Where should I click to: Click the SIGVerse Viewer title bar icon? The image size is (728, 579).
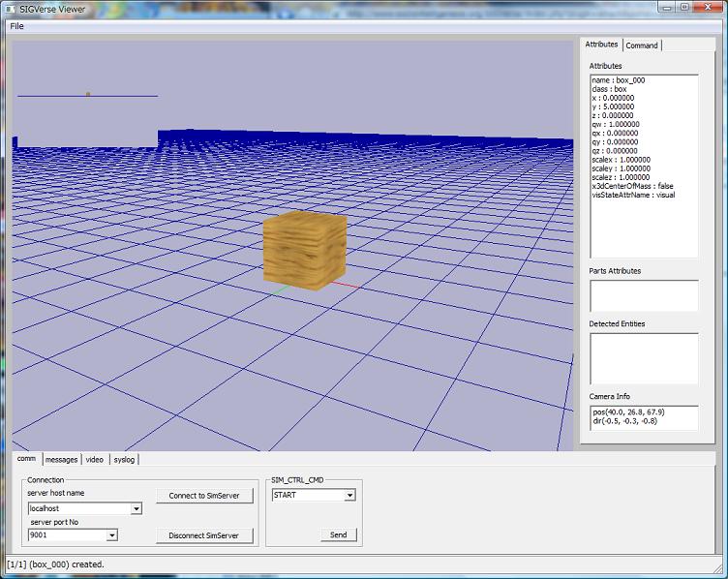(10, 8)
